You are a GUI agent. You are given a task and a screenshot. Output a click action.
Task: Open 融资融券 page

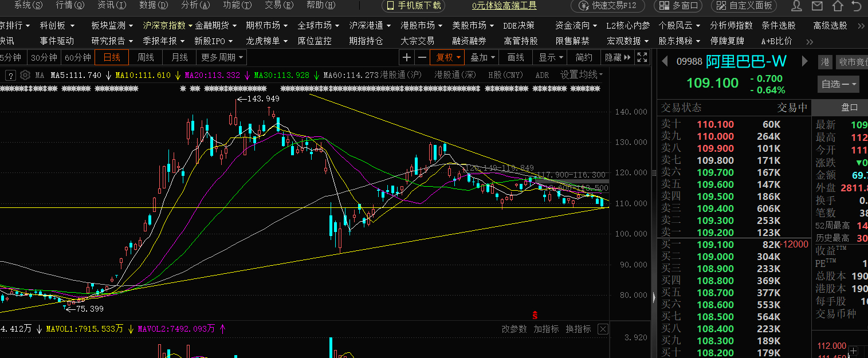[469, 41]
